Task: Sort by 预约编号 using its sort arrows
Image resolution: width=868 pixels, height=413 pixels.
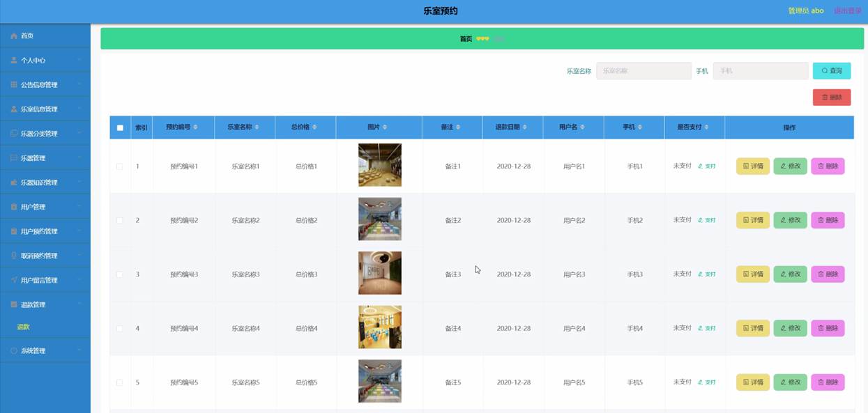Action: tap(195, 127)
